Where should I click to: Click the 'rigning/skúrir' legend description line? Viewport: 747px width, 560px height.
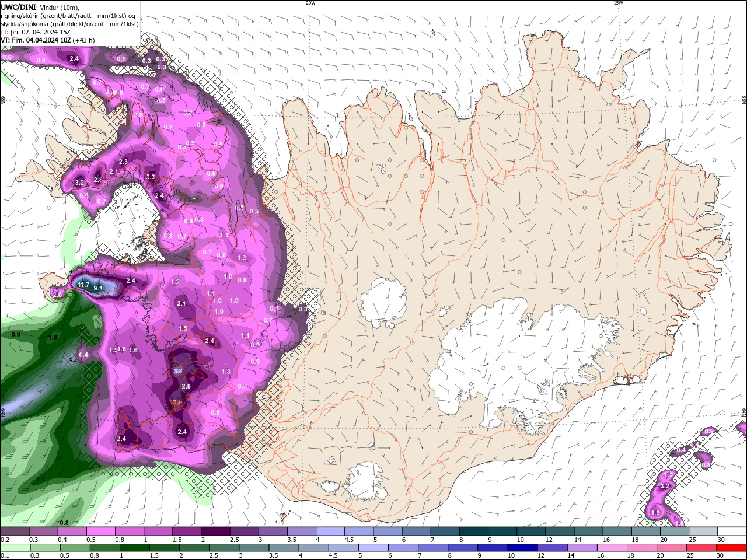click(68, 16)
